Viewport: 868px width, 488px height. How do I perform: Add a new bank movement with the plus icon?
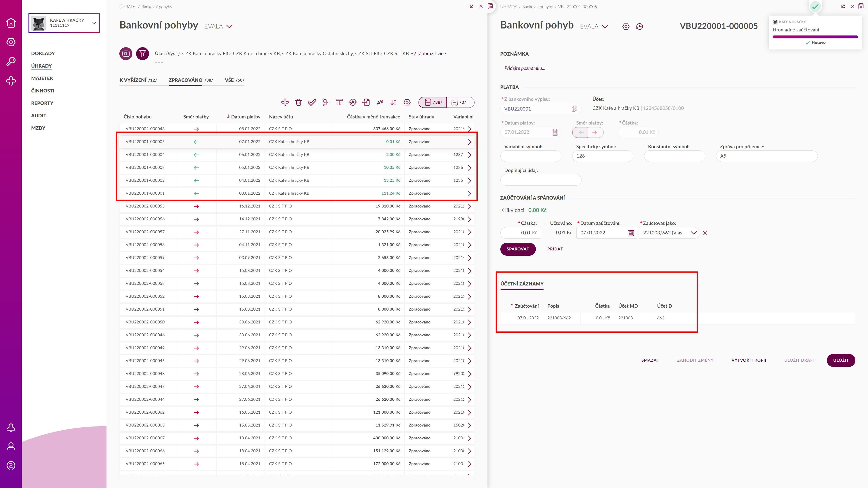pyautogui.click(x=285, y=102)
